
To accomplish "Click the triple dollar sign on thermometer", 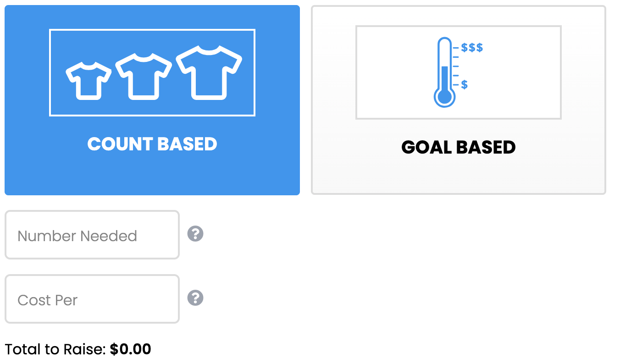I will pyautogui.click(x=472, y=48).
